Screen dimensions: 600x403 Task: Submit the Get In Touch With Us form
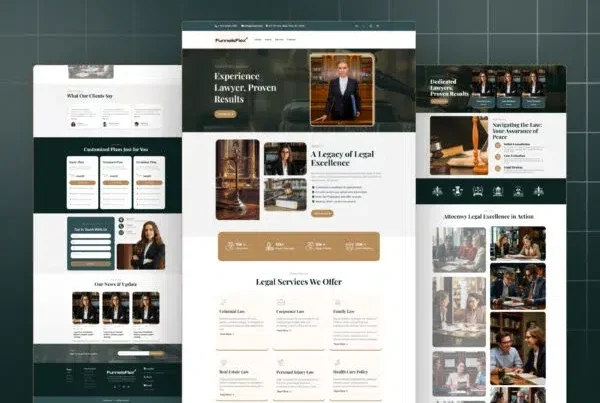point(91,264)
